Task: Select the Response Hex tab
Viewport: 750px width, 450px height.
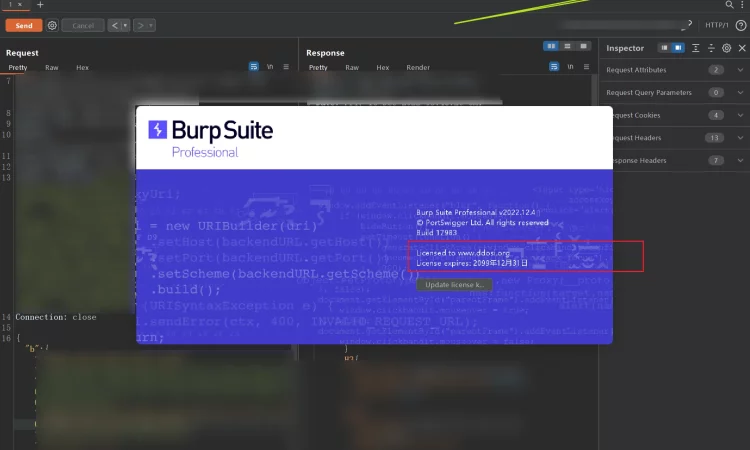Action: coord(383,67)
